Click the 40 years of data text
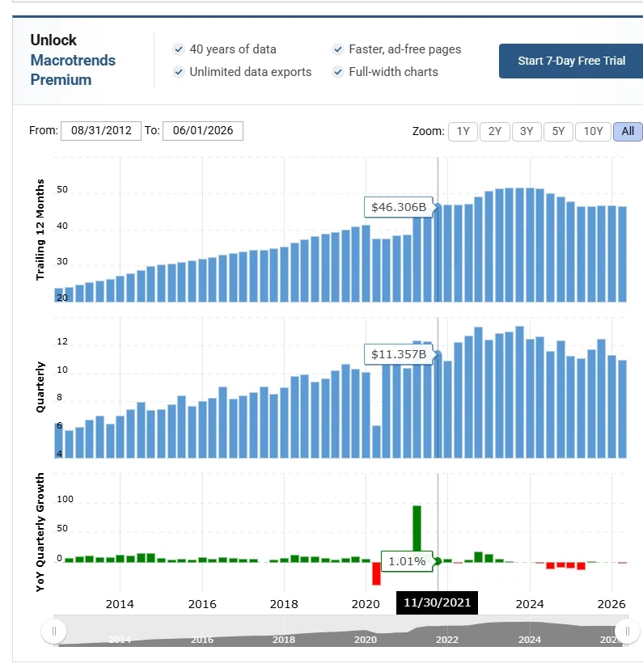 (233, 49)
